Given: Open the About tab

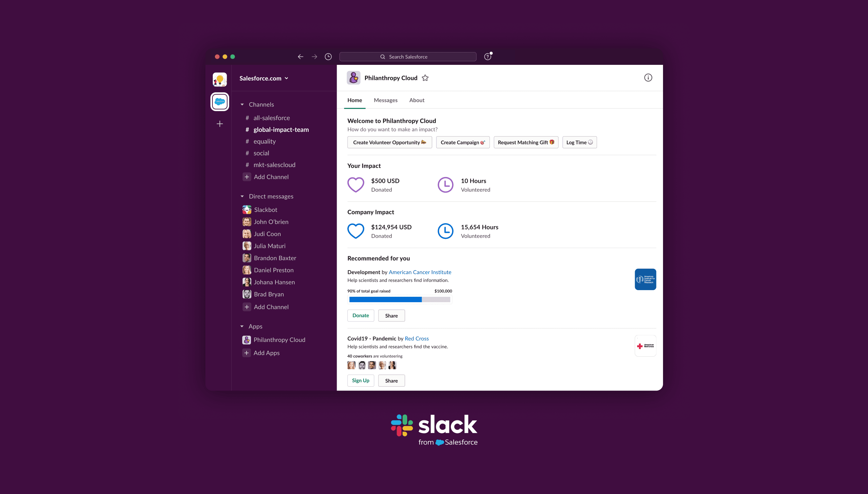Looking at the screenshot, I should click(x=417, y=100).
